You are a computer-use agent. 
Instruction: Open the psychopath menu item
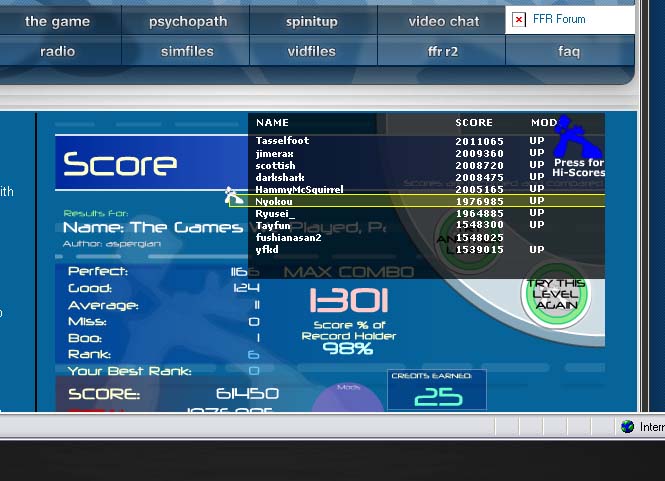(188, 21)
